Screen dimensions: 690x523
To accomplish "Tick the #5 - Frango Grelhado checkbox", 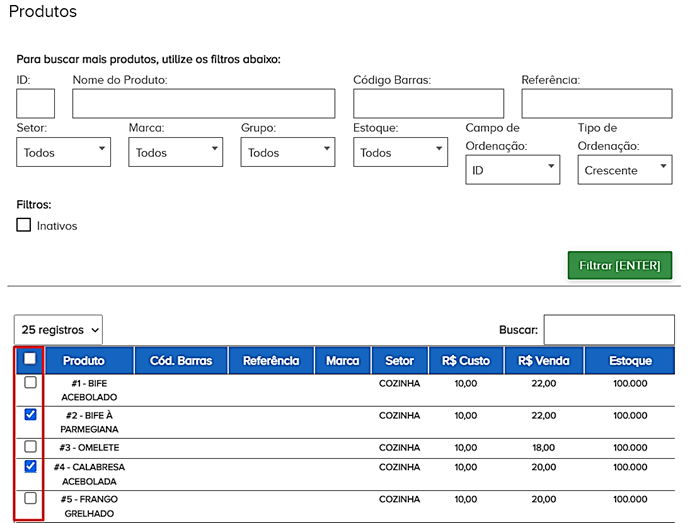I will click(x=30, y=498).
